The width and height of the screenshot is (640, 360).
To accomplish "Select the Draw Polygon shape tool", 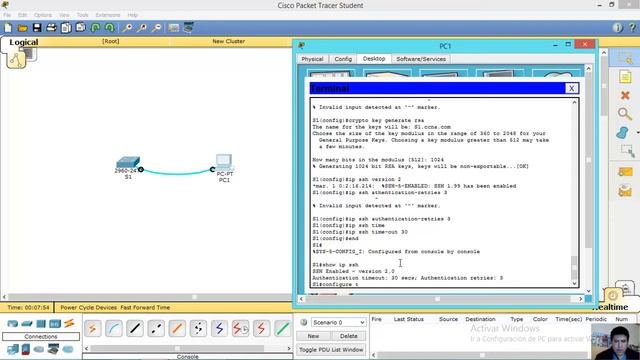I will pyautogui.click(x=623, y=133).
